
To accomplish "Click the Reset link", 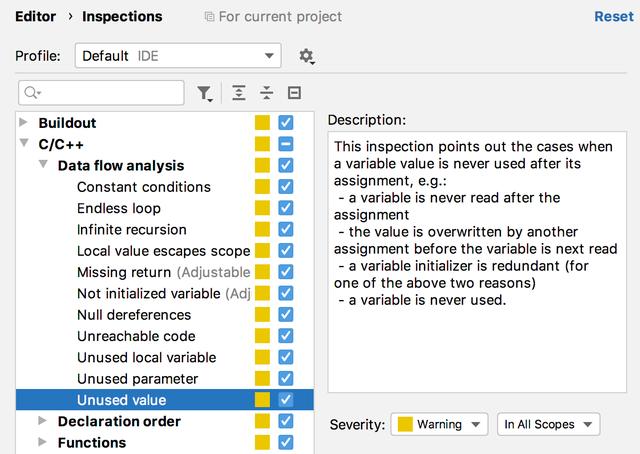I will click(614, 16).
